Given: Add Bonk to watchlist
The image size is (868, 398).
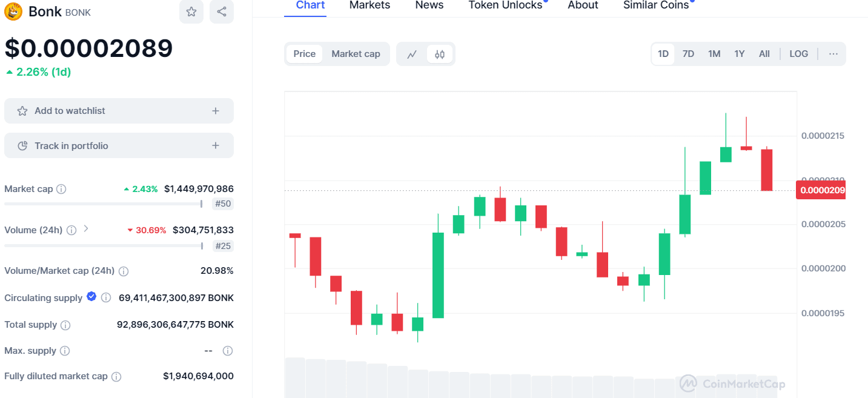Looking at the screenshot, I should [x=119, y=111].
